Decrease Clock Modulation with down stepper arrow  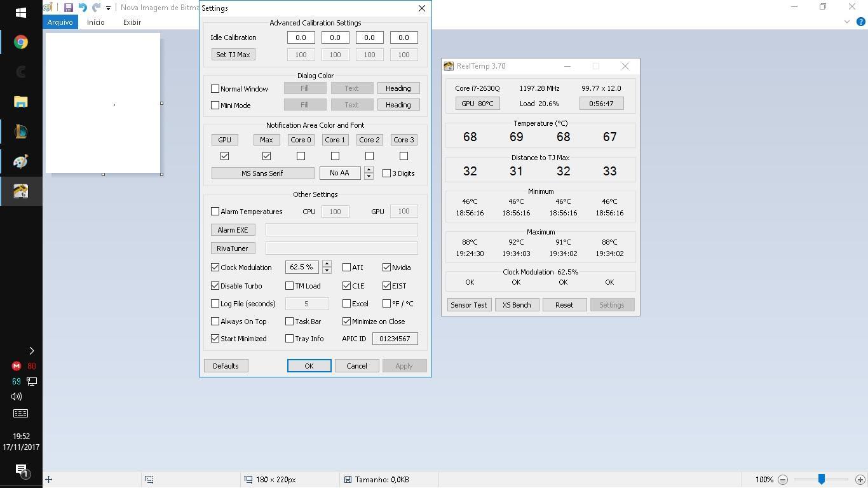tap(327, 271)
